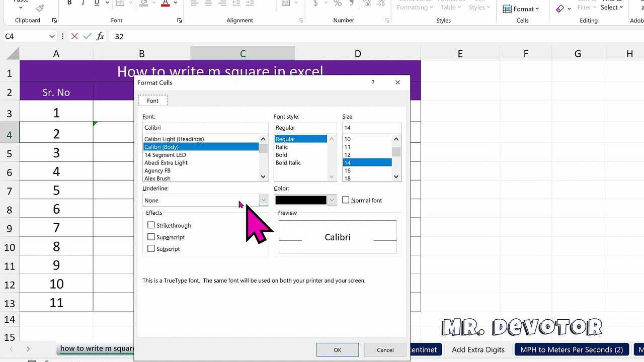This screenshot has height=362, width=644.
Task: Choose Agency FB from font list
Action: point(200,170)
